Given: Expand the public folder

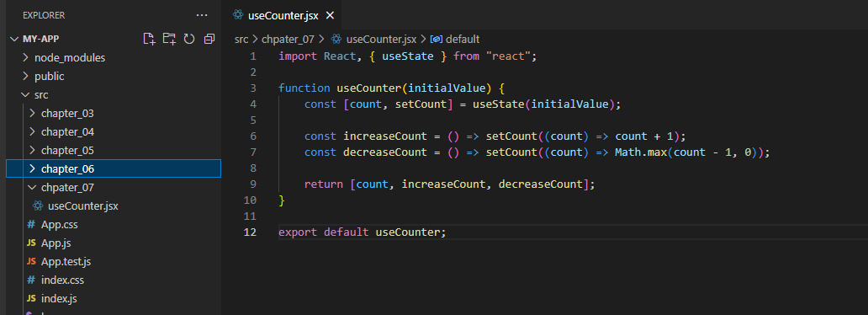Looking at the screenshot, I should pyautogui.click(x=25, y=76).
